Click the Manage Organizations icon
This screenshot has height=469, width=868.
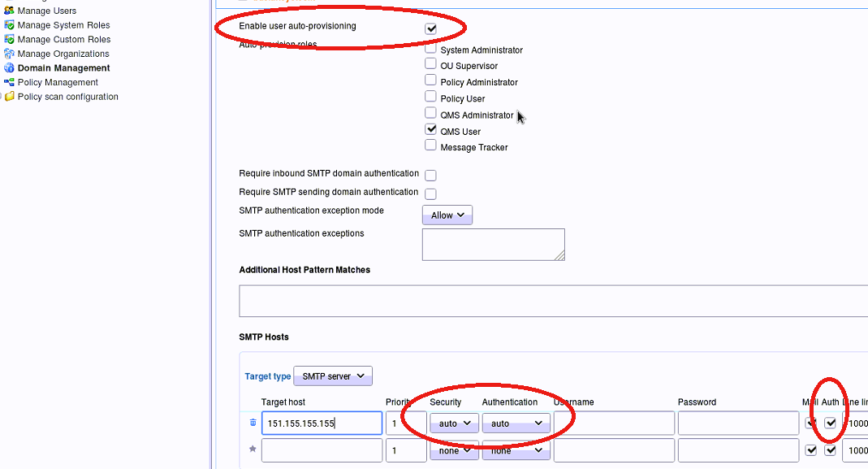click(x=9, y=54)
